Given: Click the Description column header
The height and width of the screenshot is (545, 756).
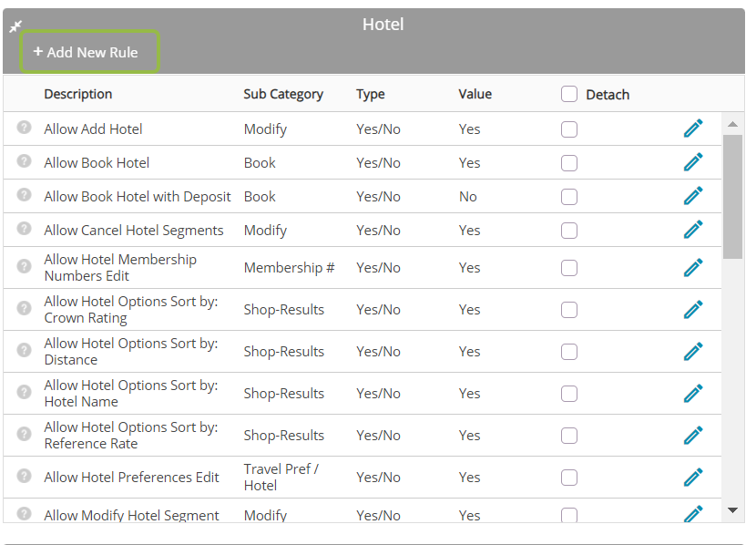Looking at the screenshot, I should pos(78,94).
